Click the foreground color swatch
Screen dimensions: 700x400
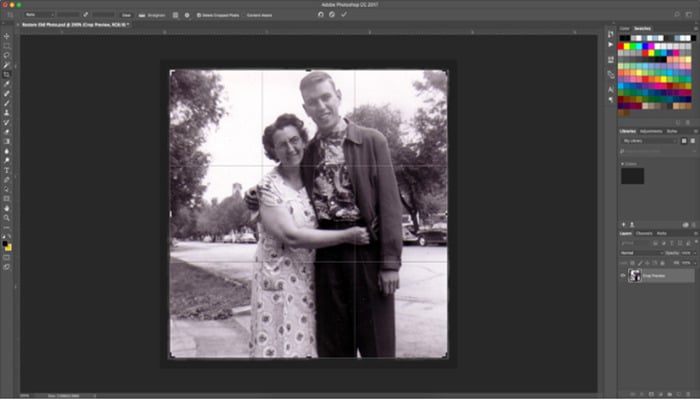(5, 244)
